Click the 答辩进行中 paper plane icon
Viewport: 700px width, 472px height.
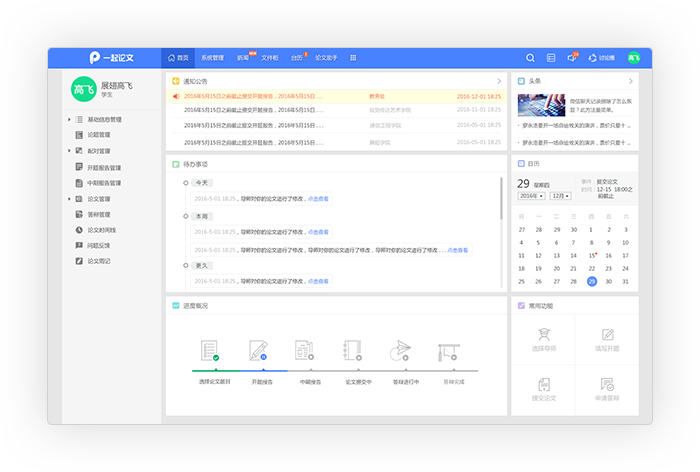(401, 351)
